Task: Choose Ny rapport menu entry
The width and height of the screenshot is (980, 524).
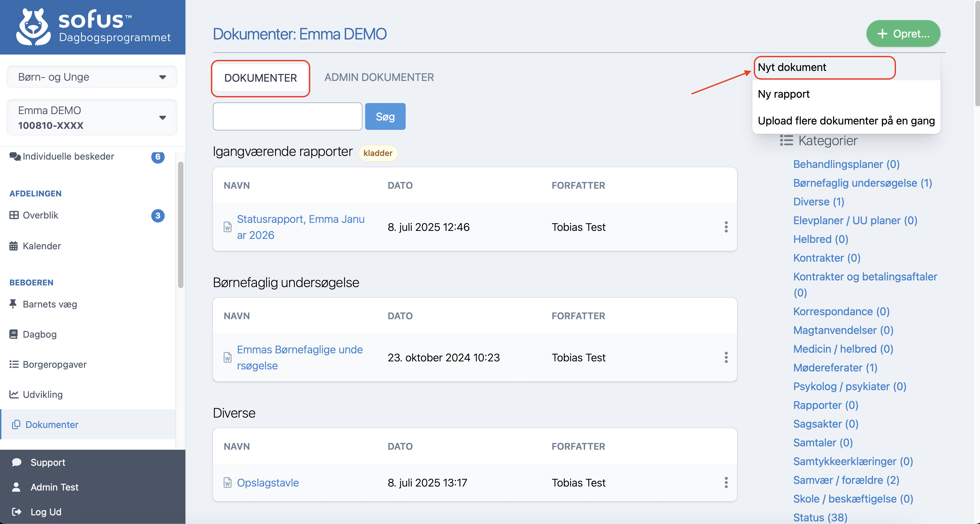Action: tap(784, 94)
